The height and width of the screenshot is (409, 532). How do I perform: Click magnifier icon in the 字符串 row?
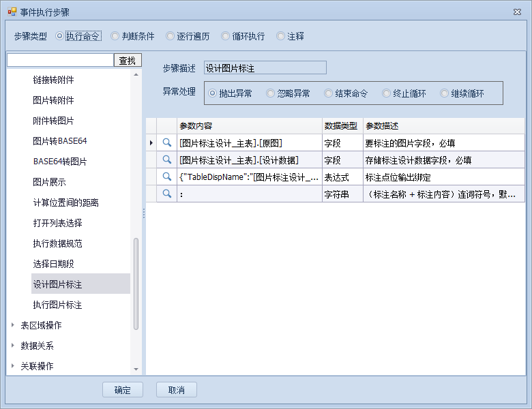166,194
